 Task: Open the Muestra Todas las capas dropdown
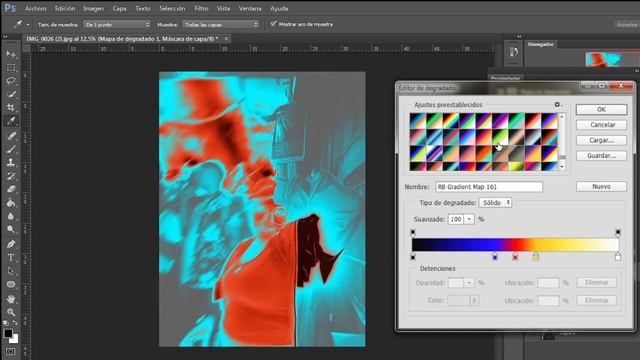pos(220,24)
